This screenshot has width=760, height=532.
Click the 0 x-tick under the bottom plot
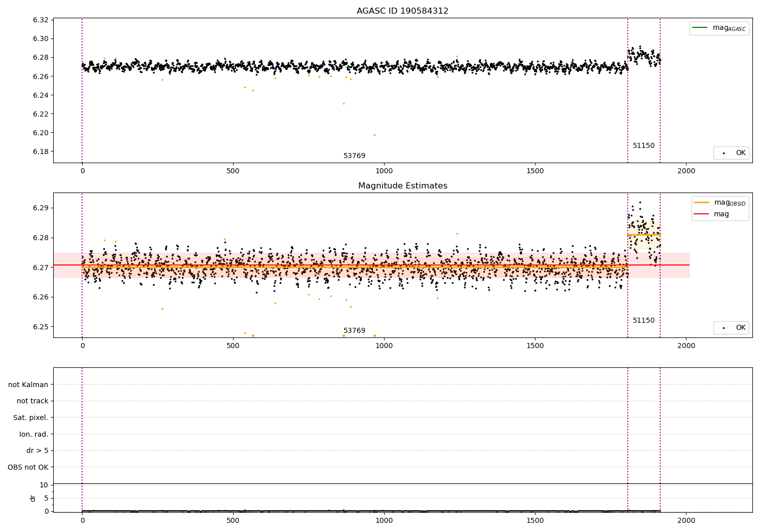pyautogui.click(x=82, y=520)
